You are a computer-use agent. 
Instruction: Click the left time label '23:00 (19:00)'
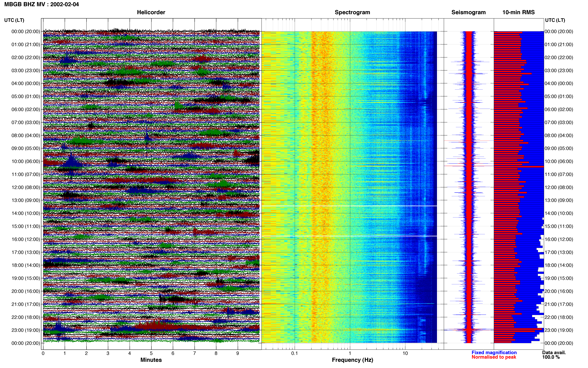pos(26,330)
